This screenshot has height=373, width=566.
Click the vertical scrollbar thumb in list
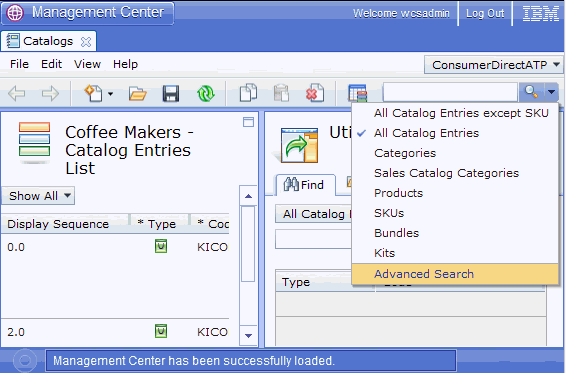tap(248, 244)
